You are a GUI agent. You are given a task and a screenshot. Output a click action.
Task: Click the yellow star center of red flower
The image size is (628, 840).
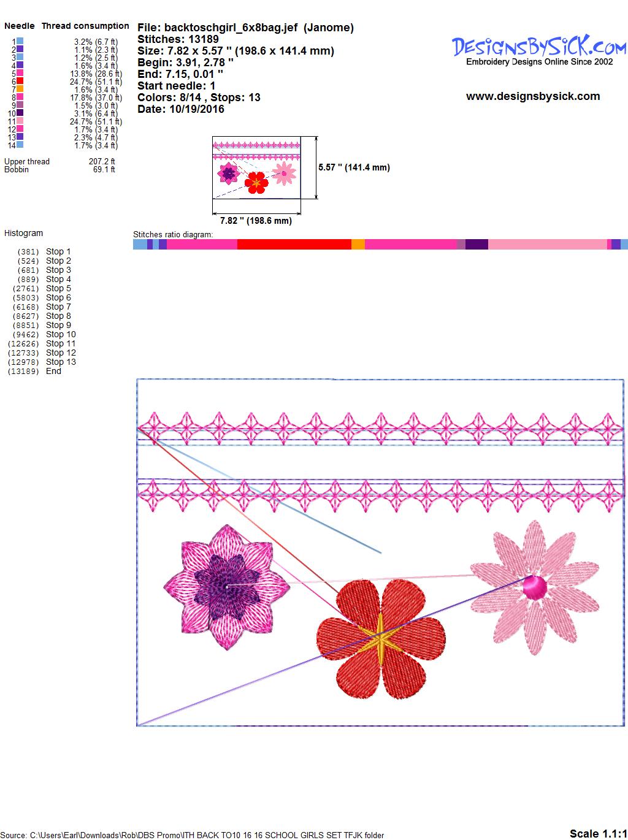[381, 641]
